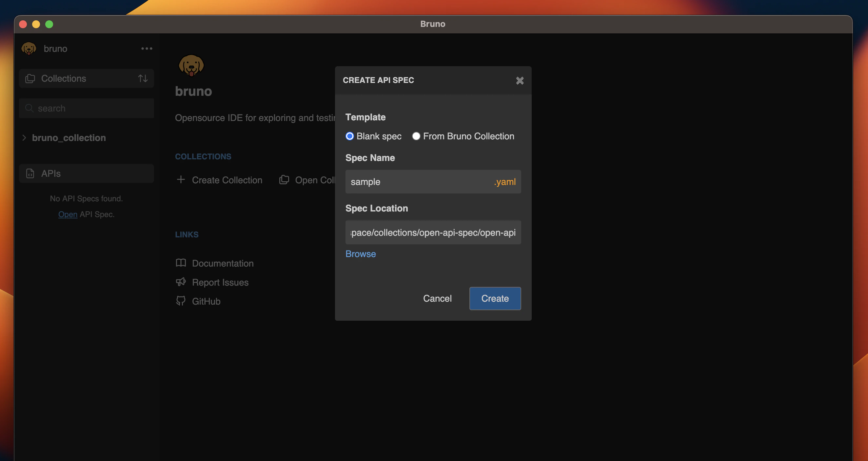This screenshot has width=868, height=461.
Task: Click the Report Issues megaphone icon
Action: point(181,282)
